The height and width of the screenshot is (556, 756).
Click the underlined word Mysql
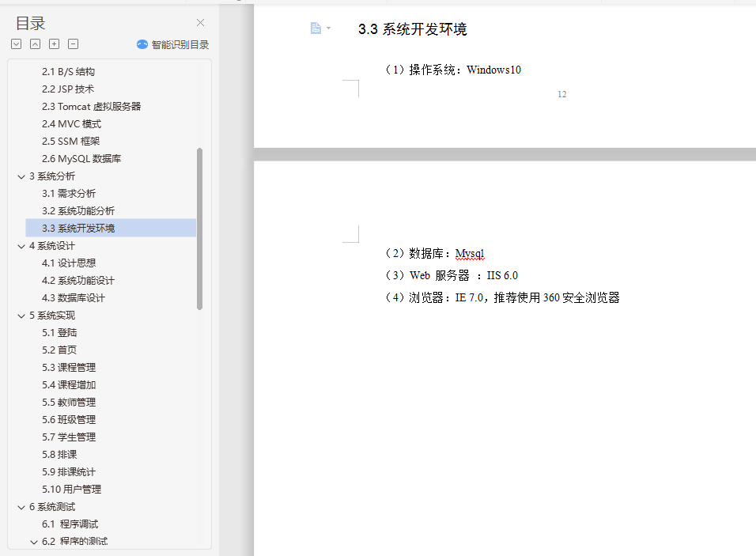(470, 253)
